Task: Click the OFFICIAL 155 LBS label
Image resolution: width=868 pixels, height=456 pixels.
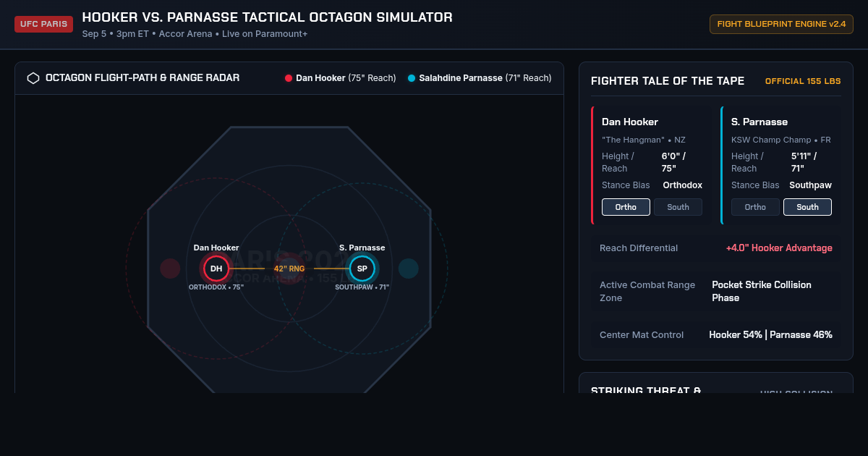Action: click(803, 81)
